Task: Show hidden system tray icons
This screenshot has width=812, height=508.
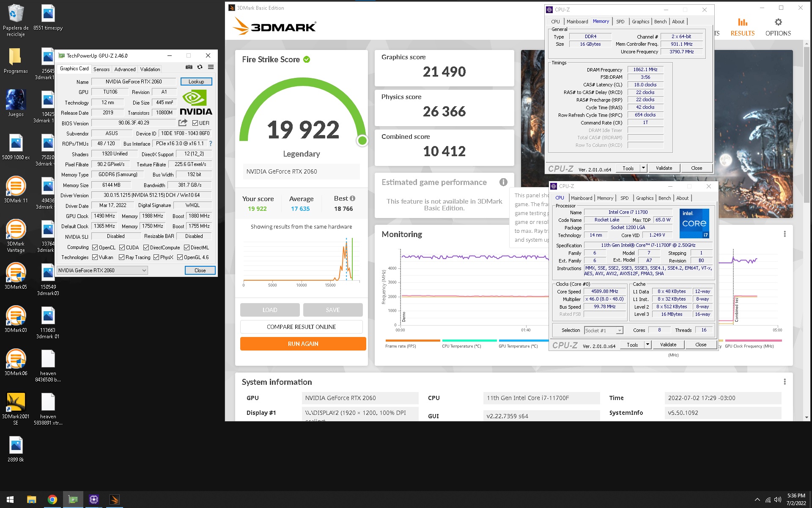Action: coord(757,500)
